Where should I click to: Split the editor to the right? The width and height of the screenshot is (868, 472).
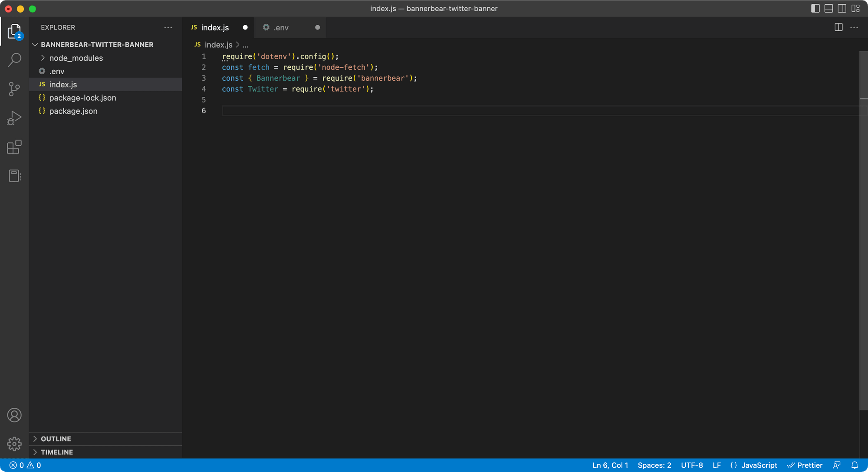pos(838,27)
